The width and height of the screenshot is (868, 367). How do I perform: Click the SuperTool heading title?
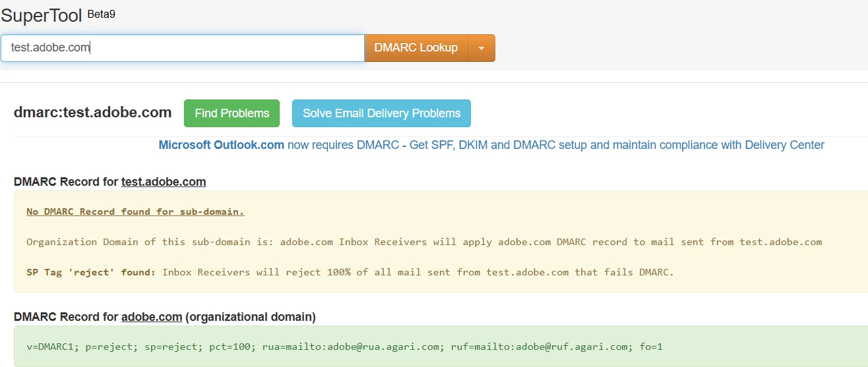[x=42, y=15]
